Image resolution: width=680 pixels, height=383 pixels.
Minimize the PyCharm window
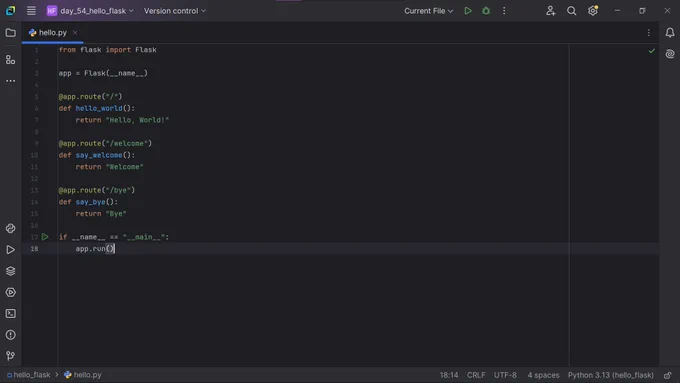(617, 11)
